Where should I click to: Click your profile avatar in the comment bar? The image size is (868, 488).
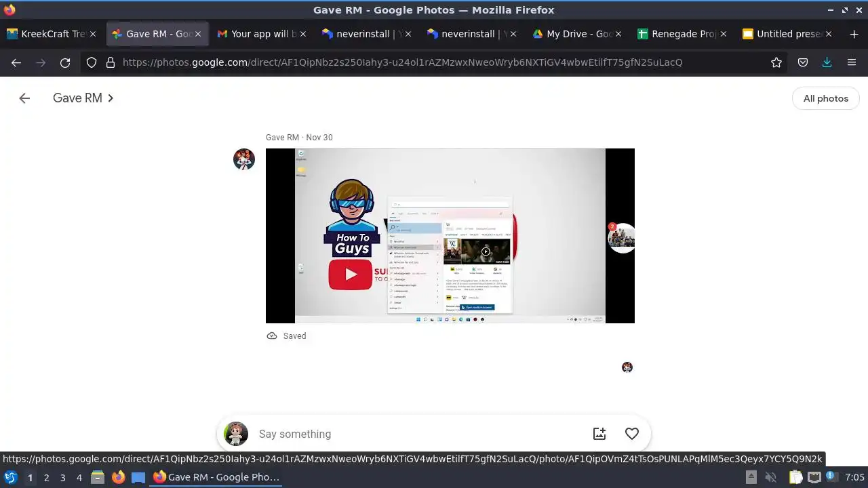[x=236, y=434]
